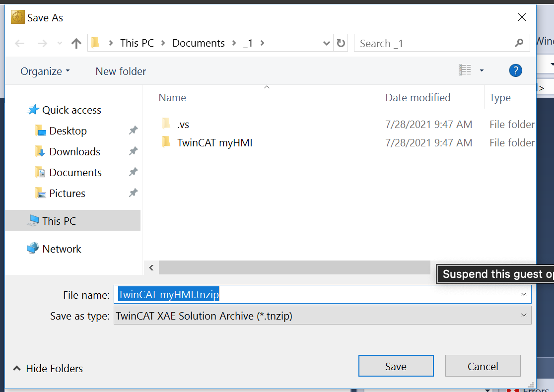Open Desktop in the navigation pane
Image resolution: width=554 pixels, height=392 pixels.
click(68, 131)
